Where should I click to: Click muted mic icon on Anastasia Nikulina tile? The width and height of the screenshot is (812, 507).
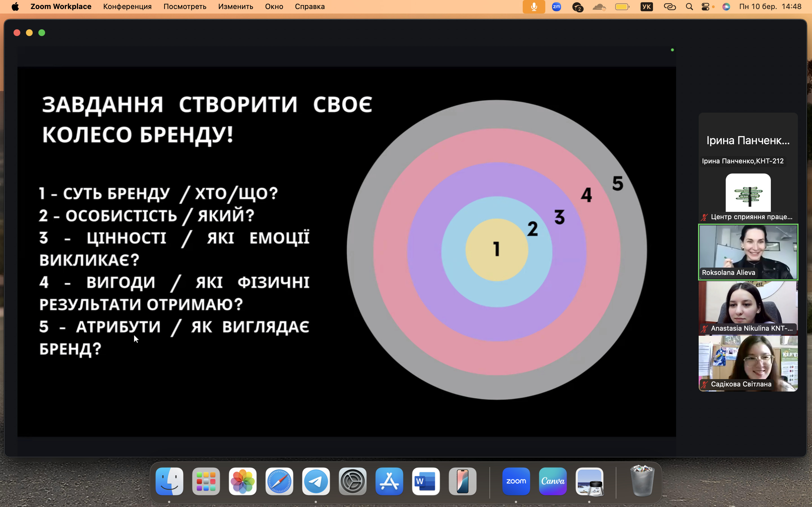click(704, 329)
